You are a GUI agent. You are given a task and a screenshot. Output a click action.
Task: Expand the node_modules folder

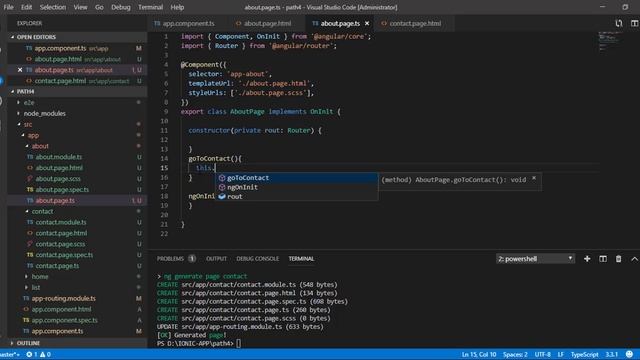pos(44,113)
